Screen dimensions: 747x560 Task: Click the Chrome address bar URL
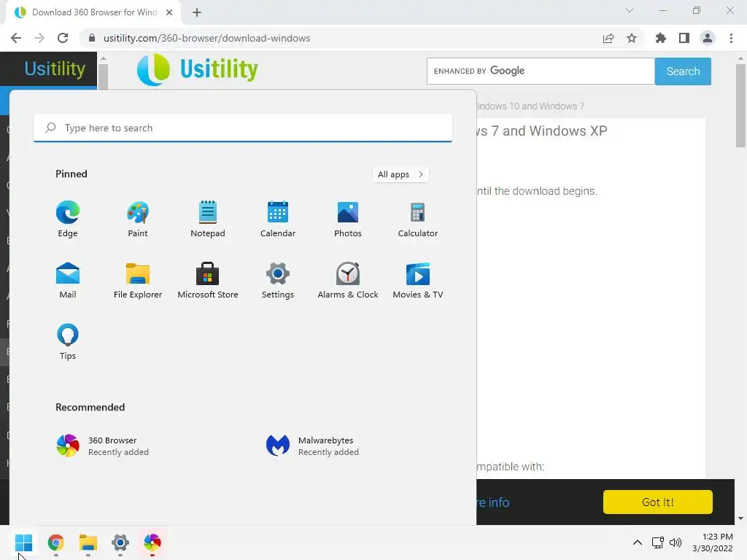[206, 38]
